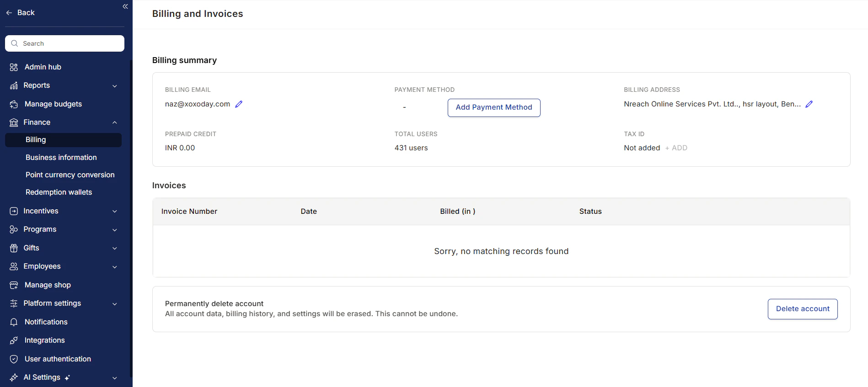This screenshot has height=387, width=868.
Task: Click the Integrations plug icon
Action: [14, 340]
